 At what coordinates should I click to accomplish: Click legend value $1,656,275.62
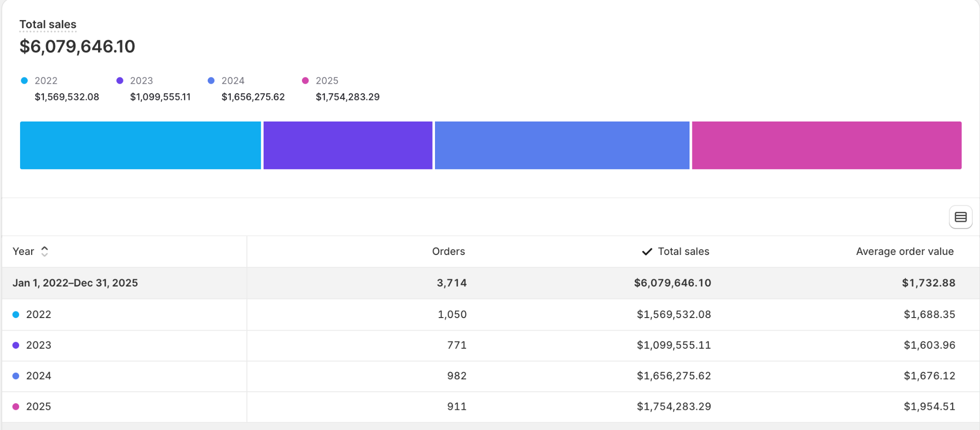tap(253, 97)
